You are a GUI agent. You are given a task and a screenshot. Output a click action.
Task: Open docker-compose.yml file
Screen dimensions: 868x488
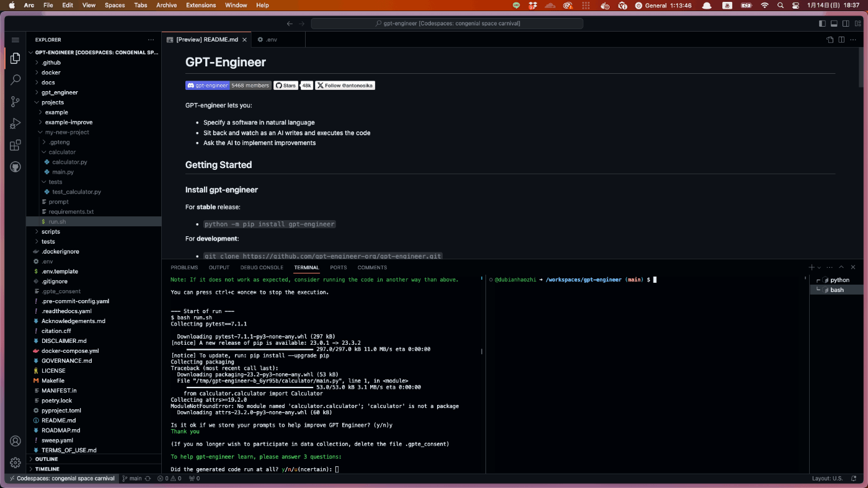click(94, 351)
